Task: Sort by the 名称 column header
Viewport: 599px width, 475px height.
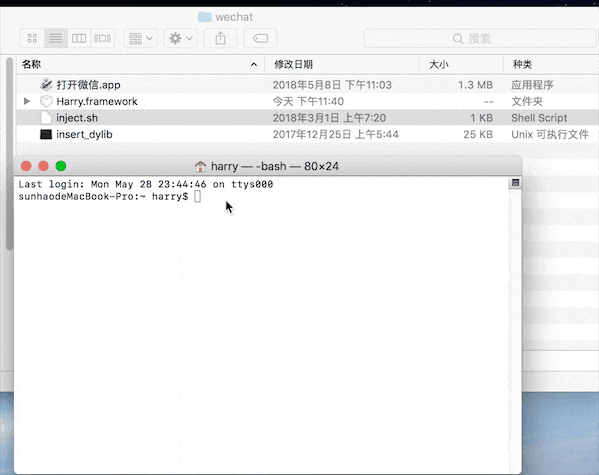Action: [31, 64]
